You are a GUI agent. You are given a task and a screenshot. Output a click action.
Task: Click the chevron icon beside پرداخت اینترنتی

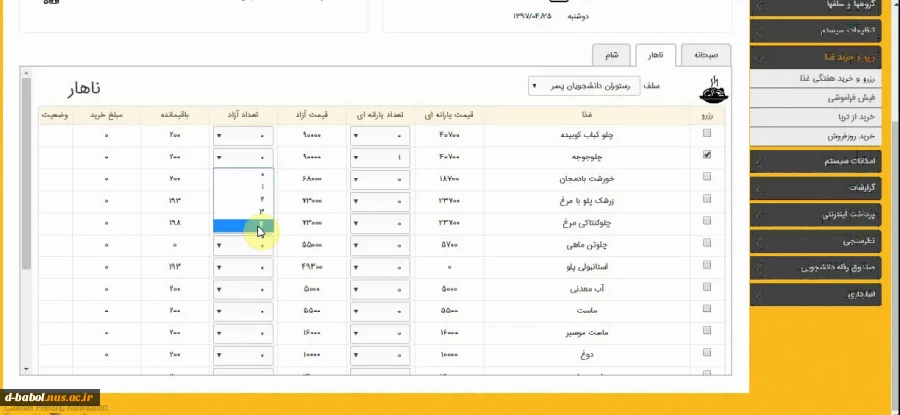tap(759, 215)
